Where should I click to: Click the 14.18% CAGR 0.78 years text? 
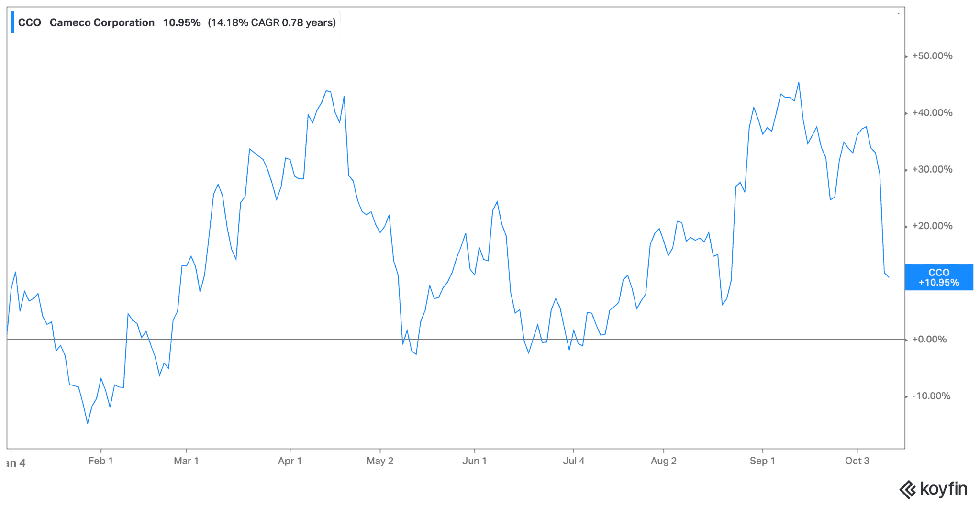point(272,22)
